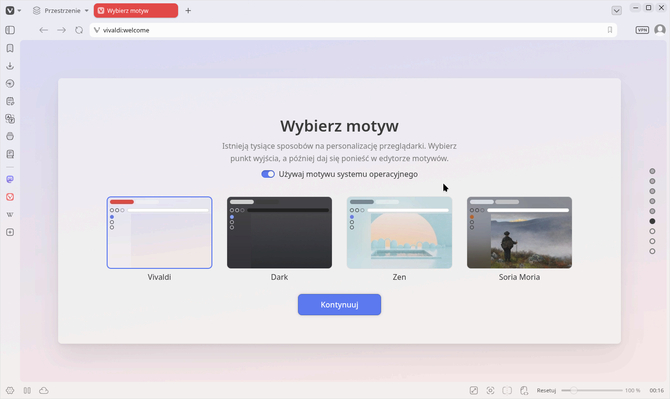
Task: Click the Wybierz motyw heading
Action: tap(339, 126)
